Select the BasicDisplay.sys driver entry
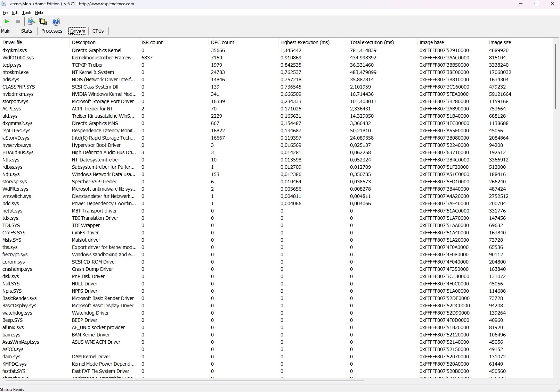Screen dimensions: 560x392 point(19,306)
